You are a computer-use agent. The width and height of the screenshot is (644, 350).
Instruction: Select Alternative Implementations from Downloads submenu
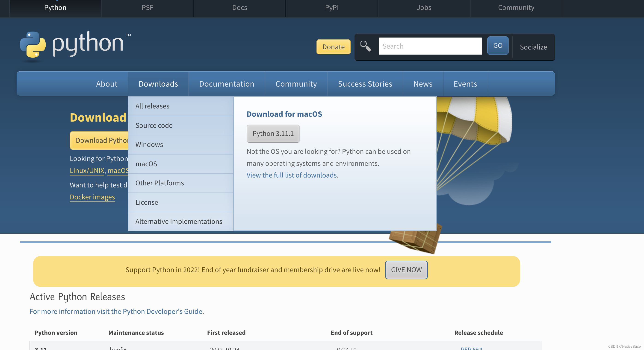pos(180,222)
